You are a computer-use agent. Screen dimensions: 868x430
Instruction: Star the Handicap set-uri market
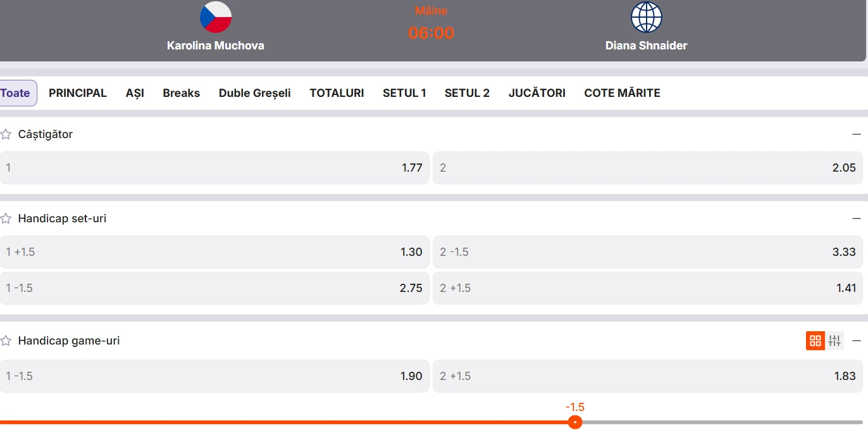6,218
